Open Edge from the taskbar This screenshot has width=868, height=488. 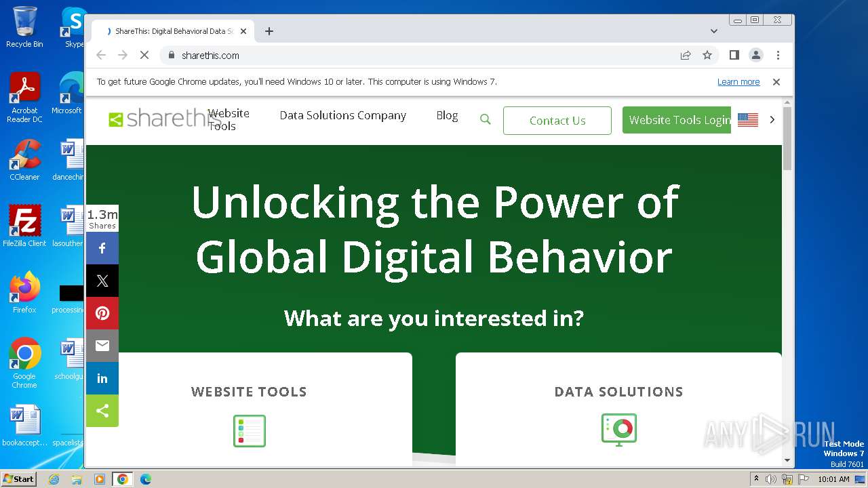[145, 479]
